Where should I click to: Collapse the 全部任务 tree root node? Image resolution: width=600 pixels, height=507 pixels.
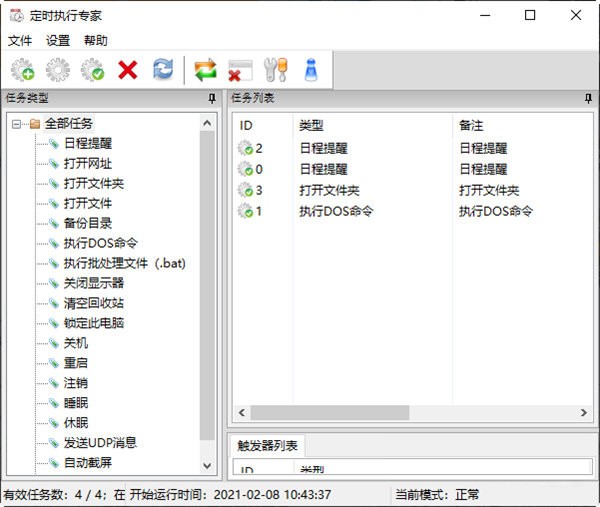click(17, 124)
